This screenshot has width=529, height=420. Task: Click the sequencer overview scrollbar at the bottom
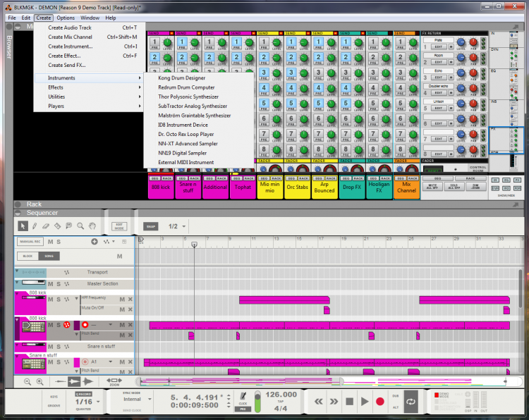[x=329, y=381]
